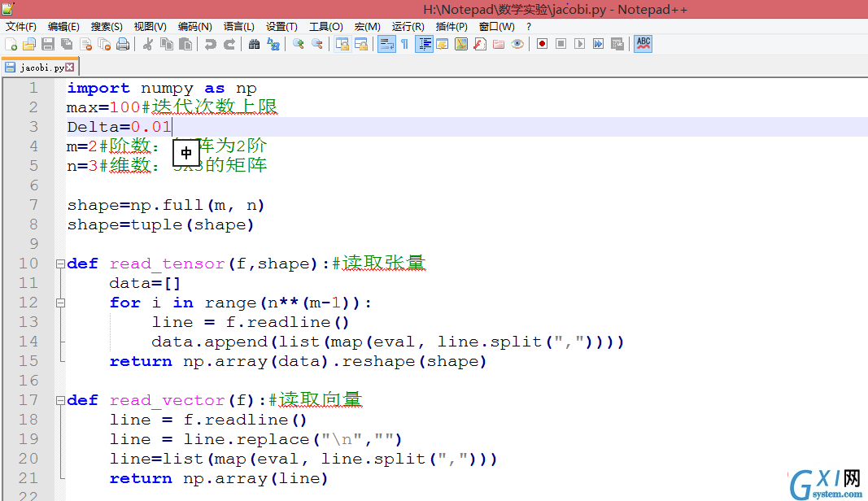Stop macro recording
This screenshot has width=868, height=501.
[560, 44]
